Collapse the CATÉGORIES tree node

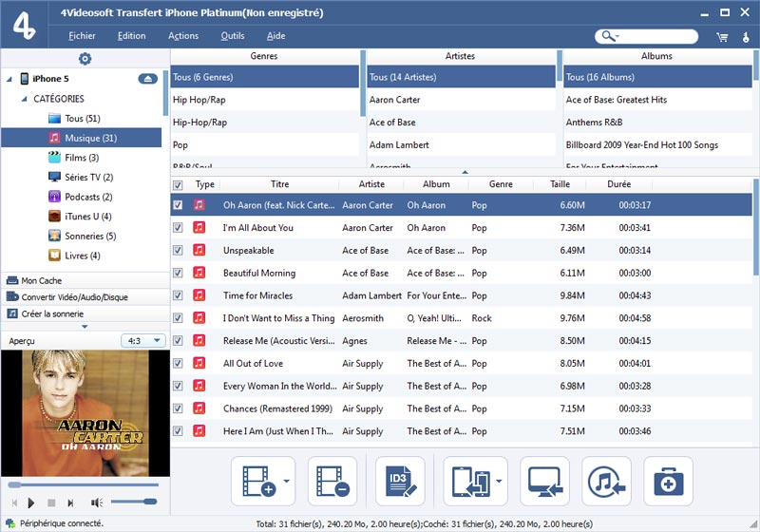24,99
